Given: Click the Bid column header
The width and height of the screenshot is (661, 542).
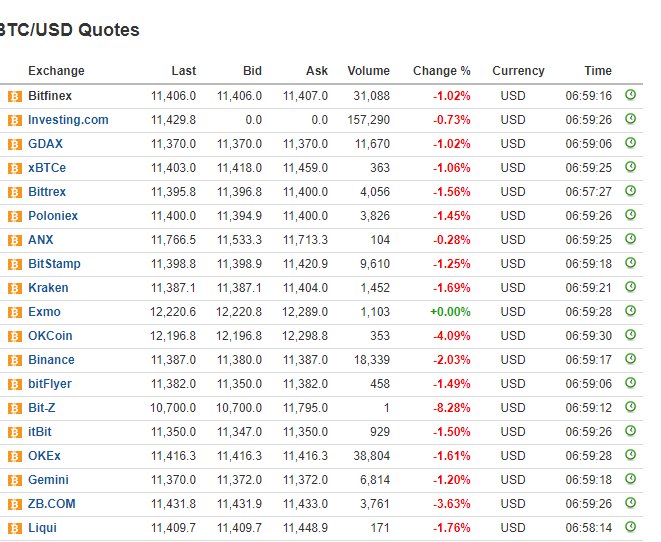Looking at the screenshot, I should click(x=253, y=71).
